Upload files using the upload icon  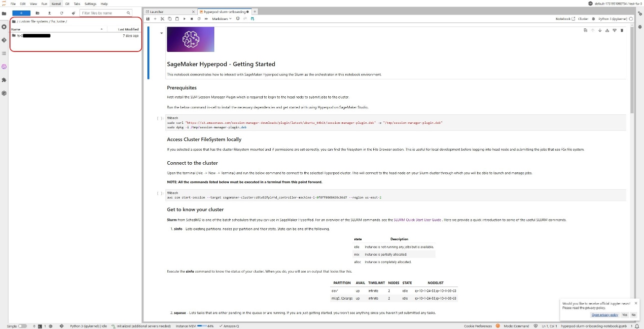coord(49,13)
